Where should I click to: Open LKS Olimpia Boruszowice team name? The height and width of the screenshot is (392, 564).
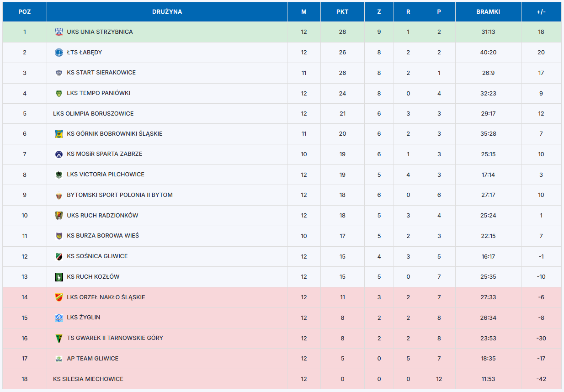click(x=93, y=114)
